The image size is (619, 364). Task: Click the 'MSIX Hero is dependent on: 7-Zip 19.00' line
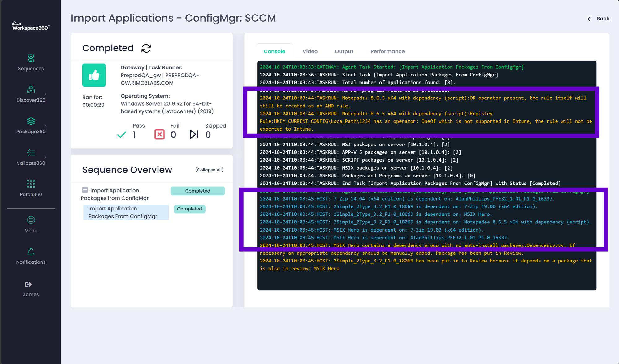click(371, 230)
